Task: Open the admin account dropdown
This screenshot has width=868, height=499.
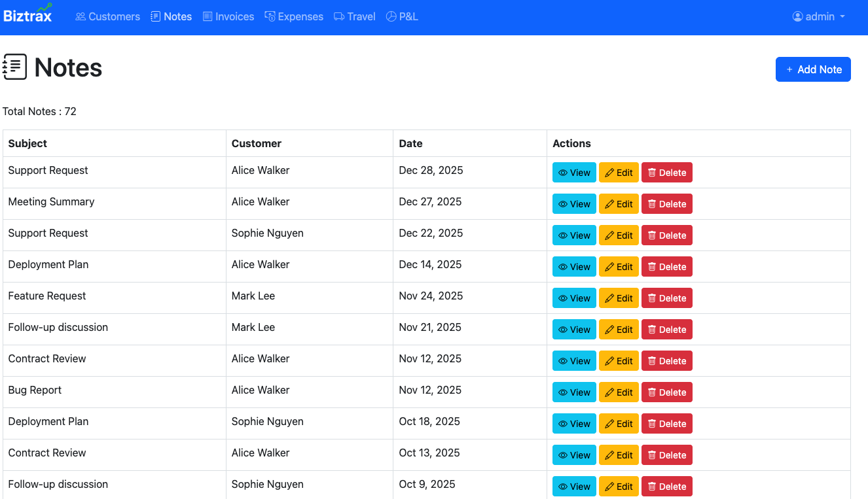Action: [818, 16]
